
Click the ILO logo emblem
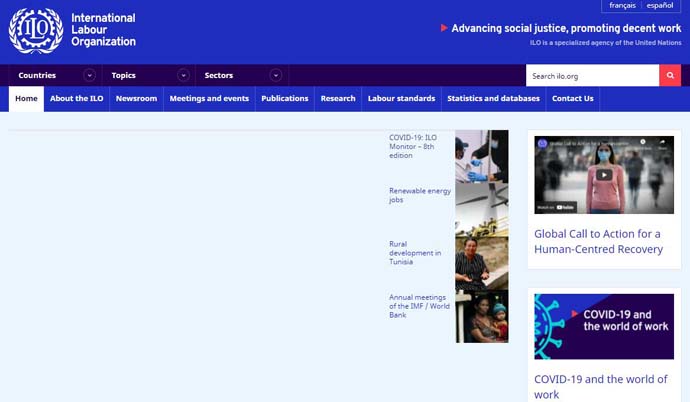tap(35, 30)
